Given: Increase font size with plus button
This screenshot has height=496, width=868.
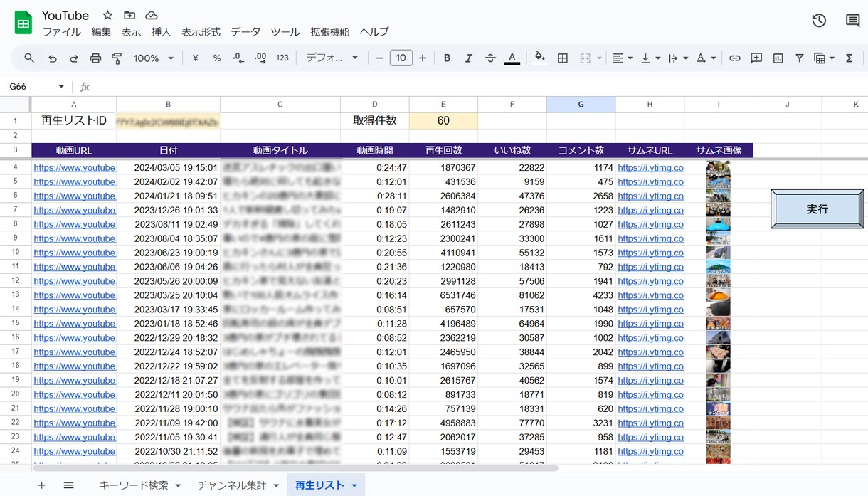Looking at the screenshot, I should click(423, 58).
